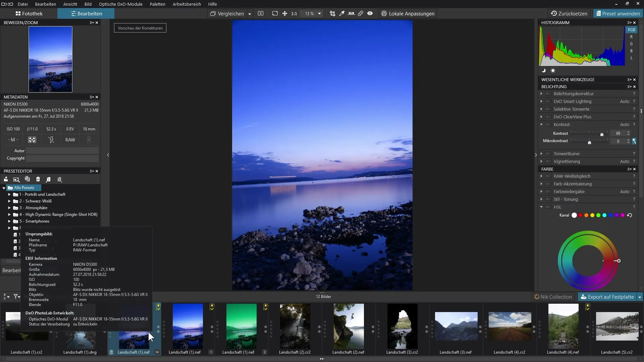Open the filmstrip sort order icon
This screenshot has width=644, height=362.
[x=7, y=297]
